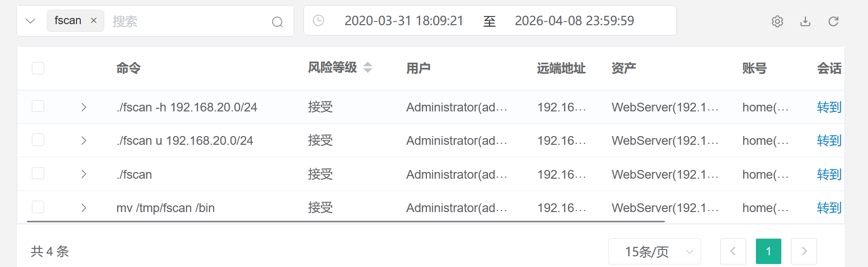Click 转到 link for the ./fscan -h row
The width and height of the screenshot is (868, 267).
(x=829, y=107)
